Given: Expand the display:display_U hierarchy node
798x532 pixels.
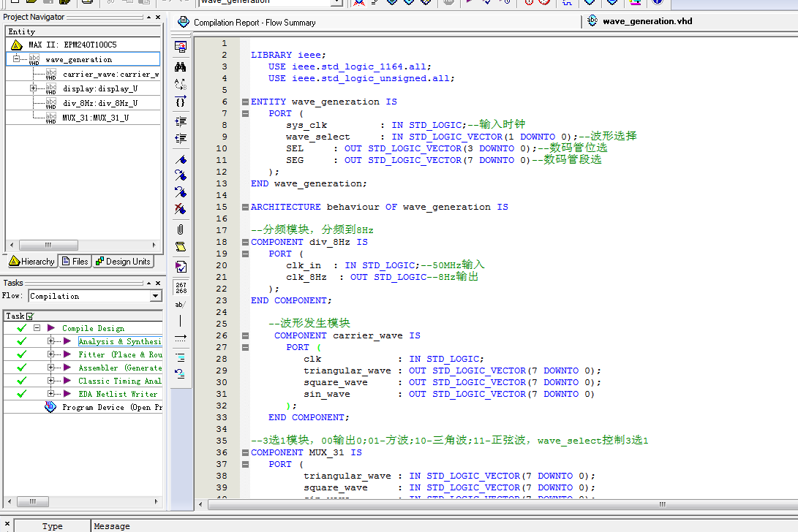Looking at the screenshot, I should [x=33, y=88].
